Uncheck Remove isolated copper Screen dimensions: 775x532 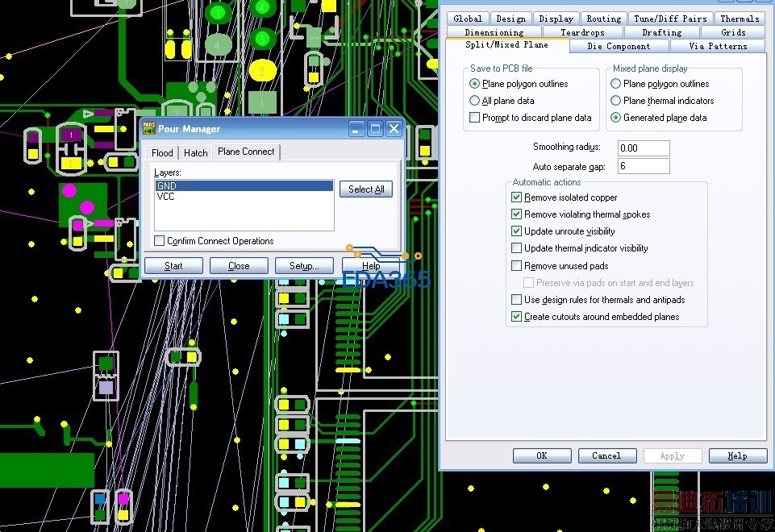point(517,197)
